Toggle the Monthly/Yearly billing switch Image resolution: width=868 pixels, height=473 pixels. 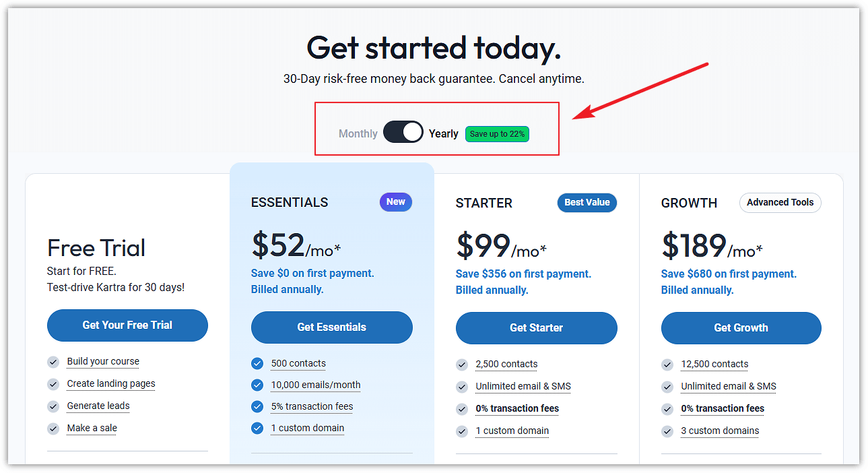click(x=403, y=133)
